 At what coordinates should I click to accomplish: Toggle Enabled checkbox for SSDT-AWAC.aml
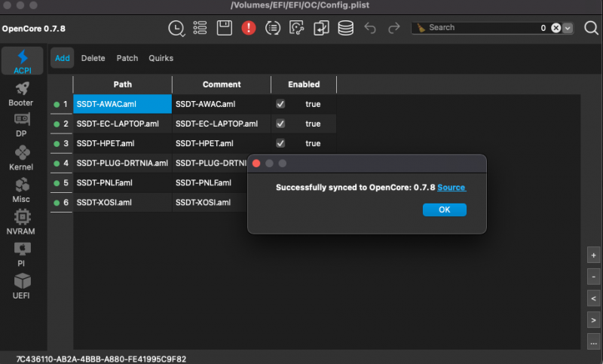point(280,104)
